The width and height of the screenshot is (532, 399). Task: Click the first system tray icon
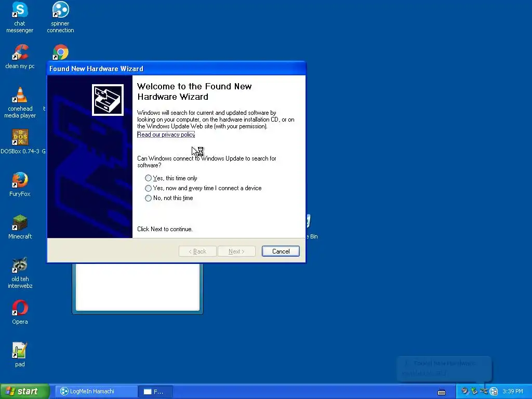pyautogui.click(x=465, y=391)
